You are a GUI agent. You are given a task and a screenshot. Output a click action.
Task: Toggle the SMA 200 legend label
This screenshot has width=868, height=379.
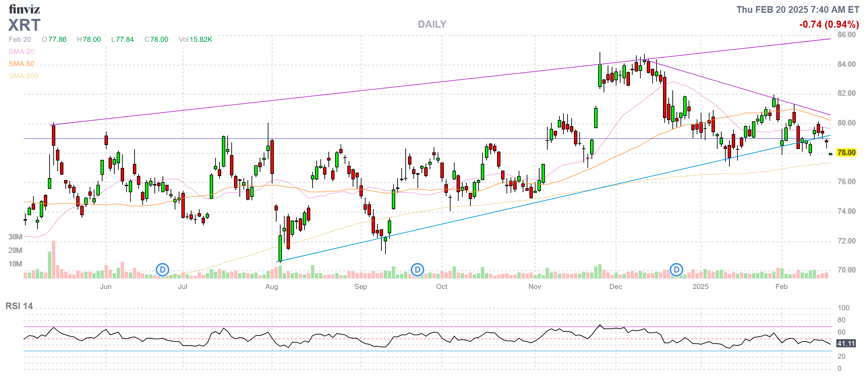[x=23, y=76]
